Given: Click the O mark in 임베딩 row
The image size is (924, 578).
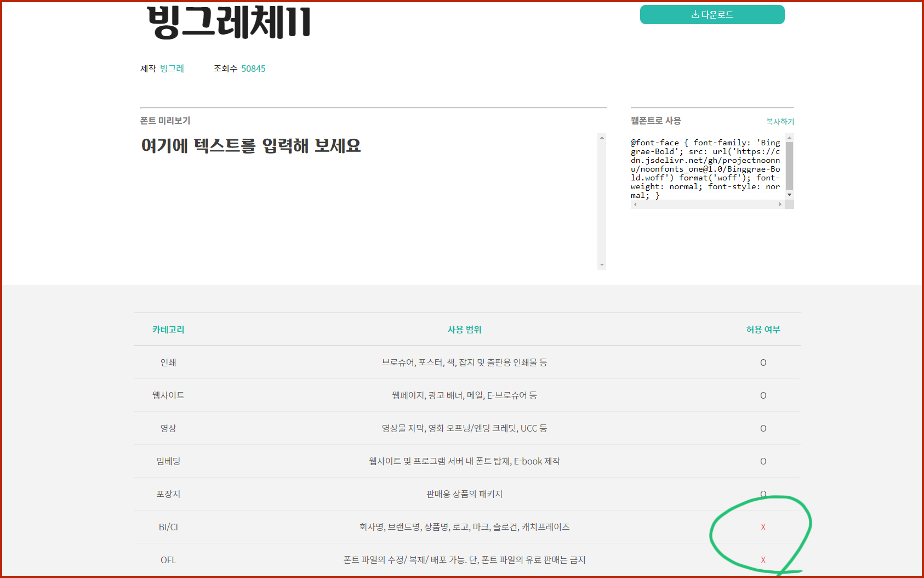Looking at the screenshot, I should pos(763,461).
